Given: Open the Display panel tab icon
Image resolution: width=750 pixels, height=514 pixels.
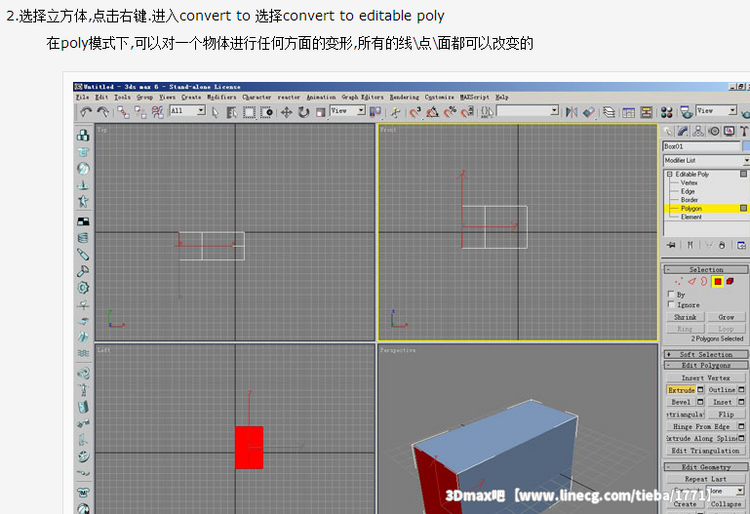Looking at the screenshot, I should point(729,131).
